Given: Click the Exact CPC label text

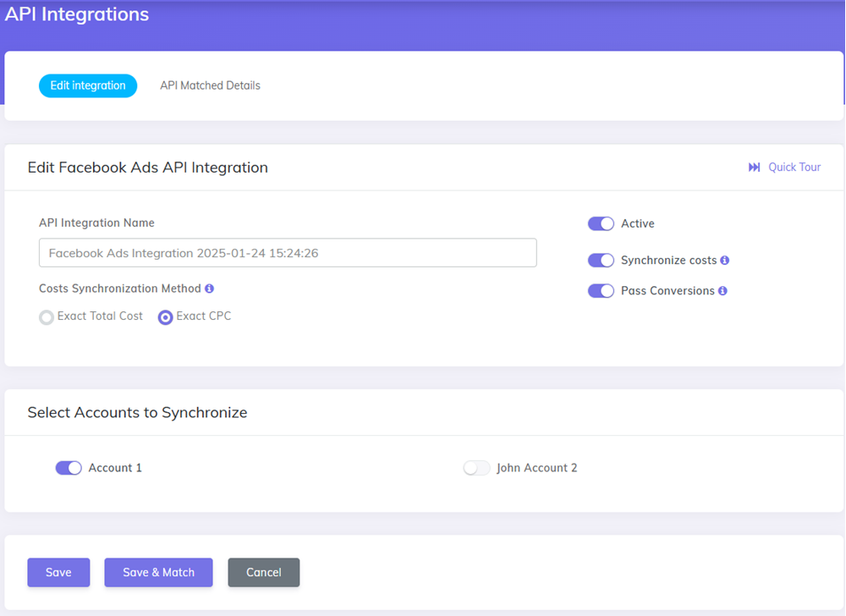Looking at the screenshot, I should (x=203, y=316).
